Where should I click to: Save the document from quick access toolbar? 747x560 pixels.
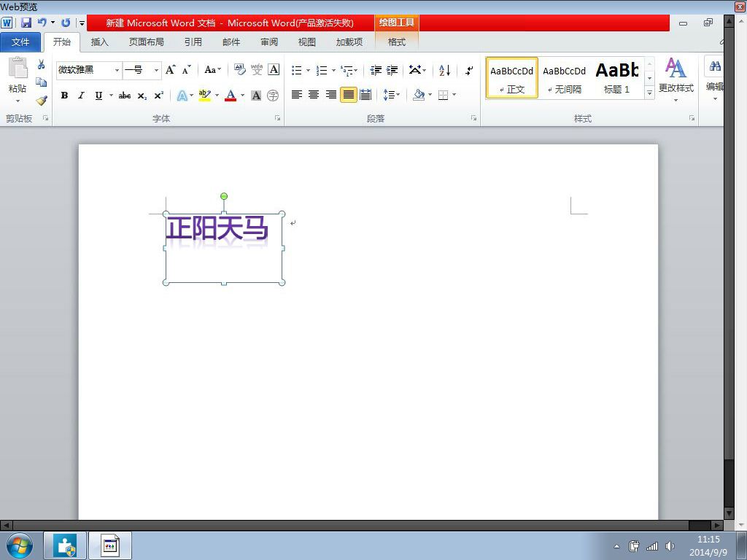point(26,23)
